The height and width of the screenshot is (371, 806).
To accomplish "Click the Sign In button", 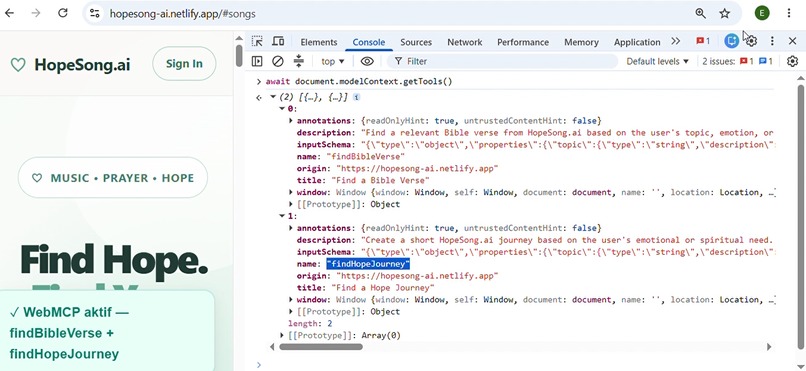I will [184, 64].
